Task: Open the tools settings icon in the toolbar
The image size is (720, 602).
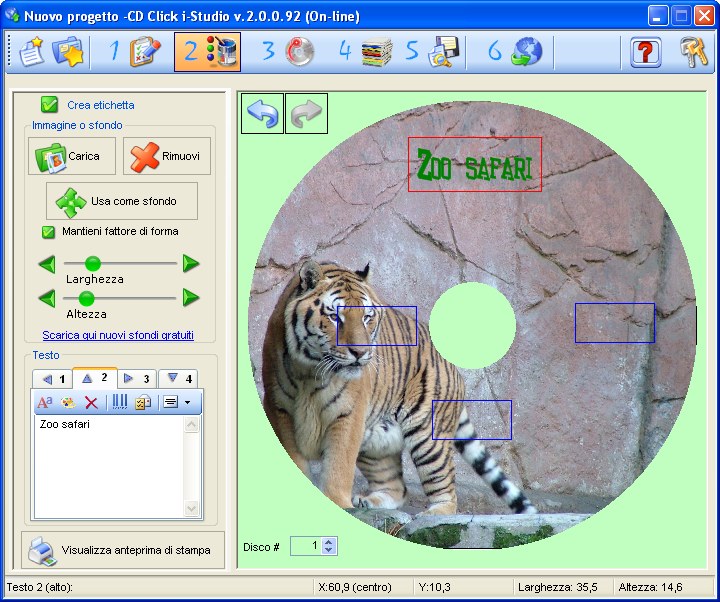Action: [x=694, y=52]
